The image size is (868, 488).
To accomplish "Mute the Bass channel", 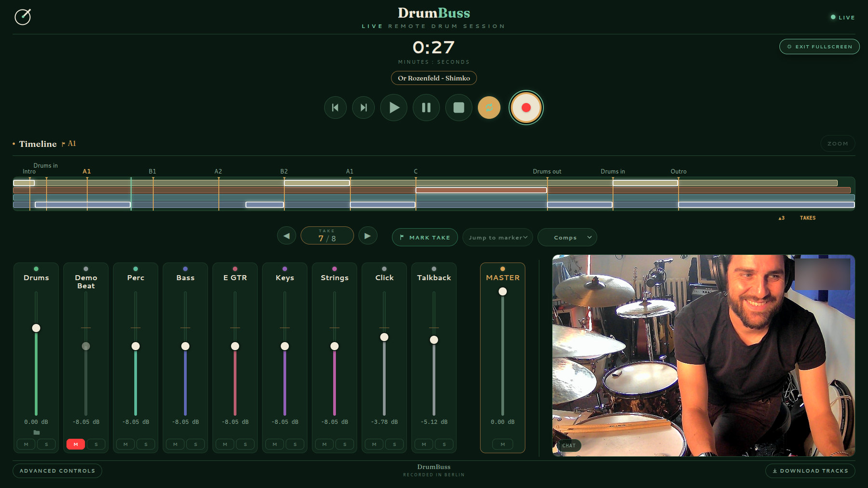I will click(175, 444).
